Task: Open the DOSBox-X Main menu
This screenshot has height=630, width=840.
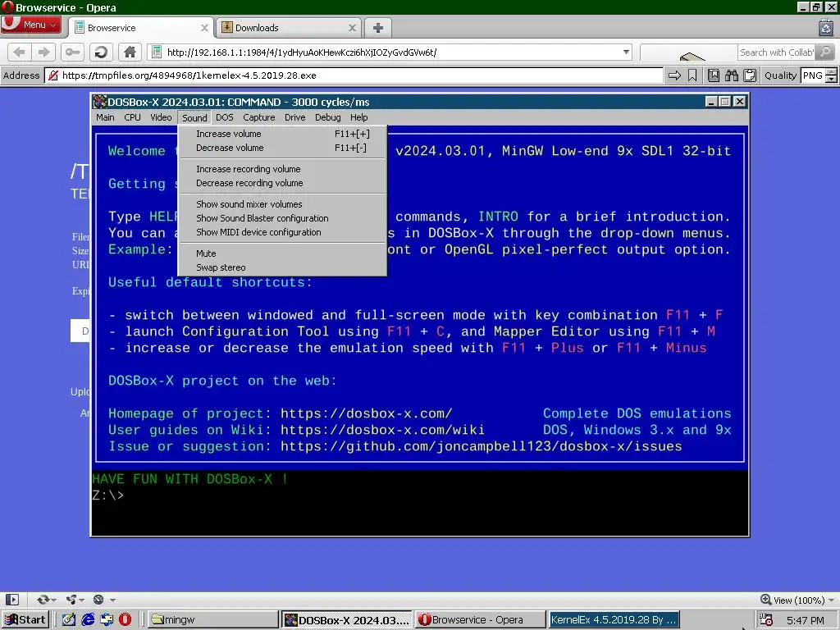Action: tap(105, 117)
